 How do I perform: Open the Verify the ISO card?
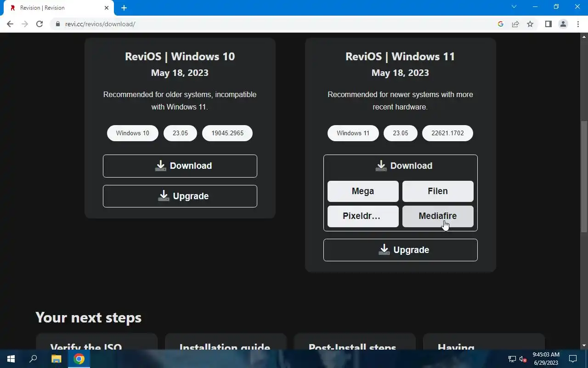pos(96,342)
